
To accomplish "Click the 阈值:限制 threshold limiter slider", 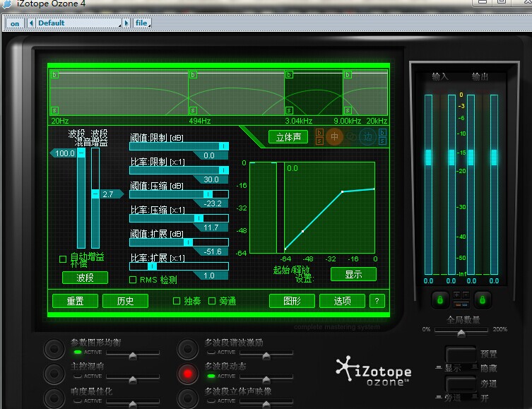I will point(179,146).
